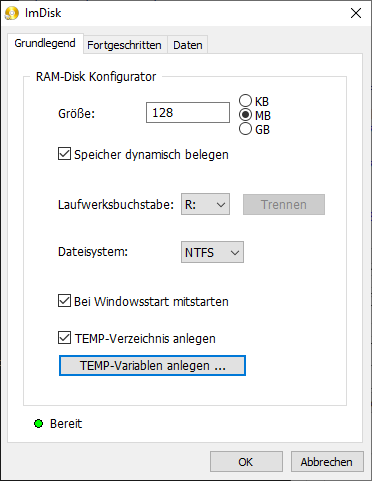Screen dimensions: 372x481
Task: Click the ImDisk disc icon in title bar
Action: (12, 13)
